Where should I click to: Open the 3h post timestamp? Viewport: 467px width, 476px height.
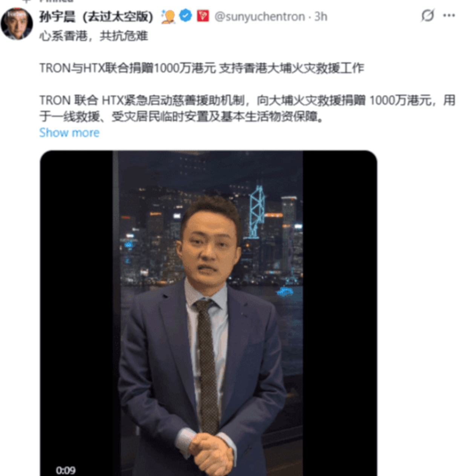[x=321, y=17]
